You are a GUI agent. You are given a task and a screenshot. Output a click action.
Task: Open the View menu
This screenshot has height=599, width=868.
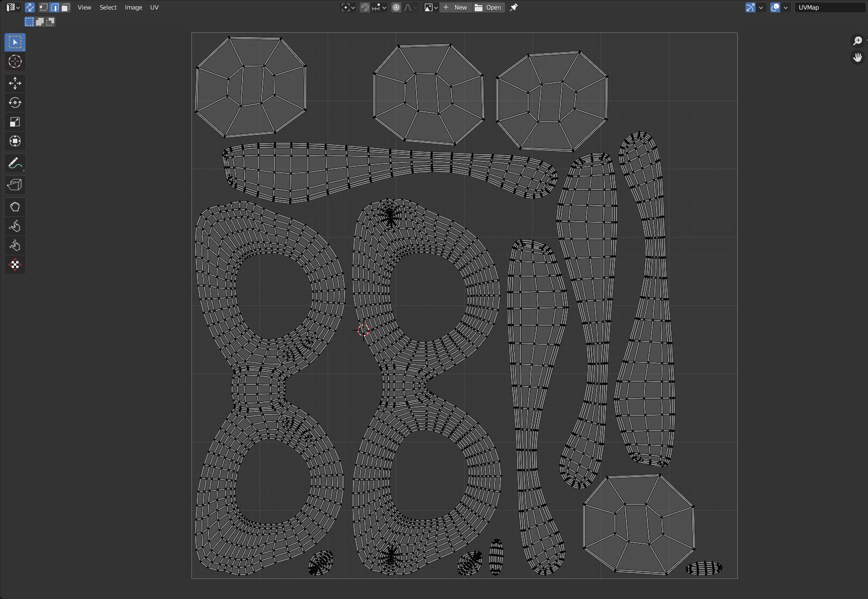84,7
